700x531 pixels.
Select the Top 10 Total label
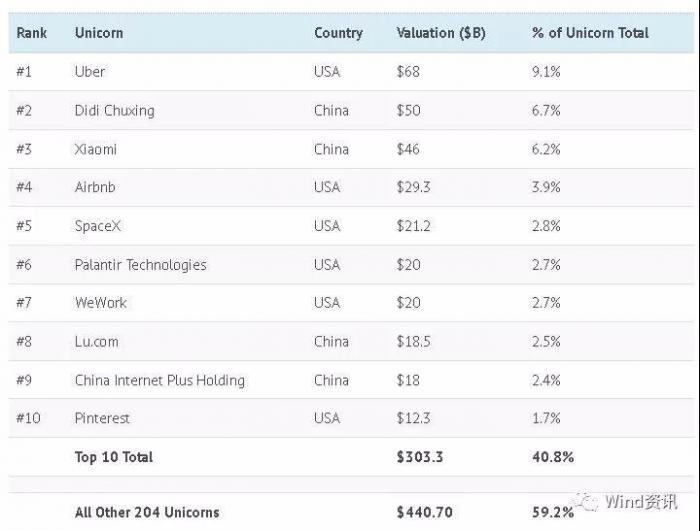pos(114,457)
